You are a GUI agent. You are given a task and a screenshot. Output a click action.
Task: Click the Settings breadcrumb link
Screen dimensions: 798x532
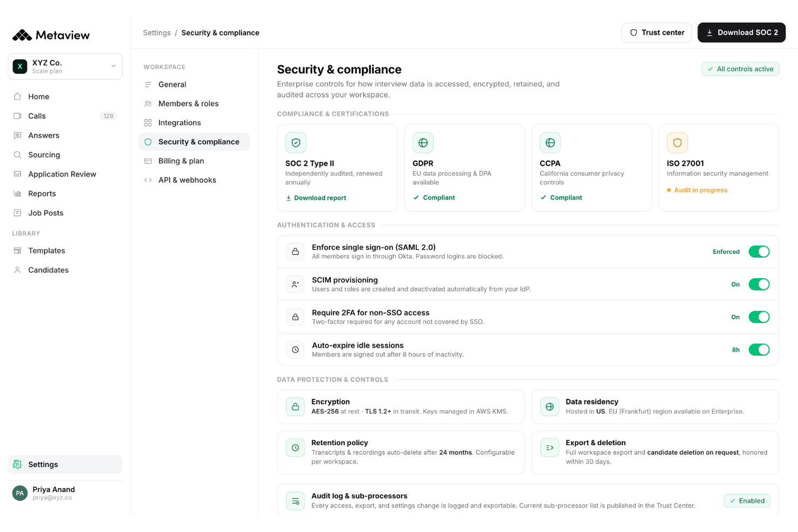click(157, 33)
